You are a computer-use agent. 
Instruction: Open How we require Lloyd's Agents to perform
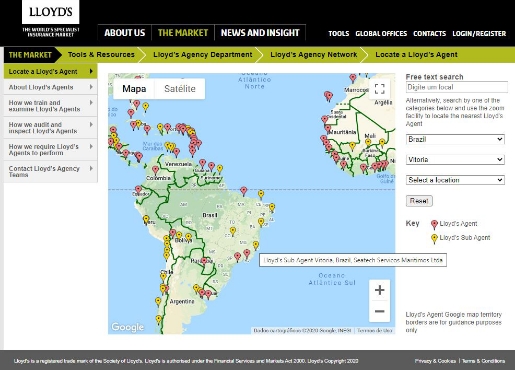(50, 150)
